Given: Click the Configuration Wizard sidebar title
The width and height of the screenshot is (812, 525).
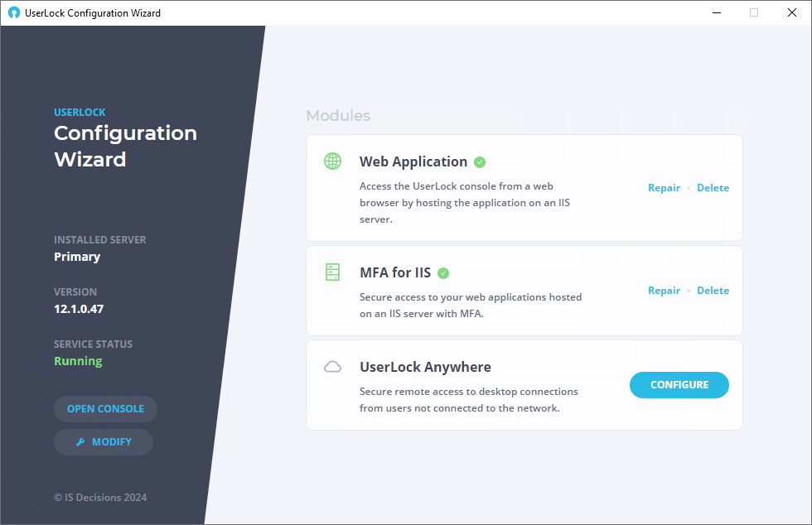Looking at the screenshot, I should (125, 146).
